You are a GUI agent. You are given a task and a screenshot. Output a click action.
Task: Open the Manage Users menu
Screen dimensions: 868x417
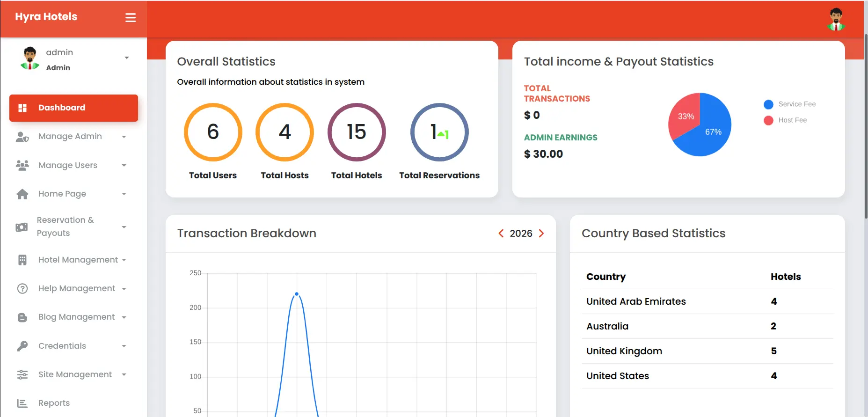pos(73,165)
